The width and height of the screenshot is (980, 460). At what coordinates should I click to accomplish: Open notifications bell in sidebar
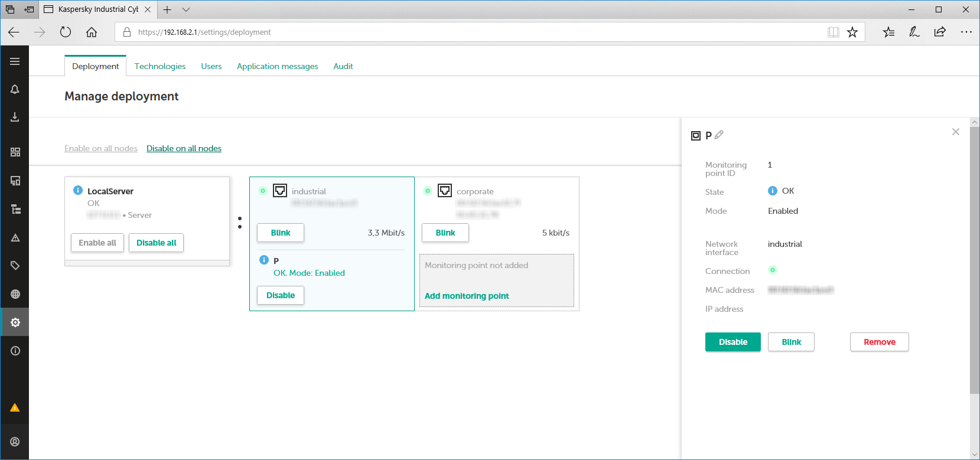[15, 89]
